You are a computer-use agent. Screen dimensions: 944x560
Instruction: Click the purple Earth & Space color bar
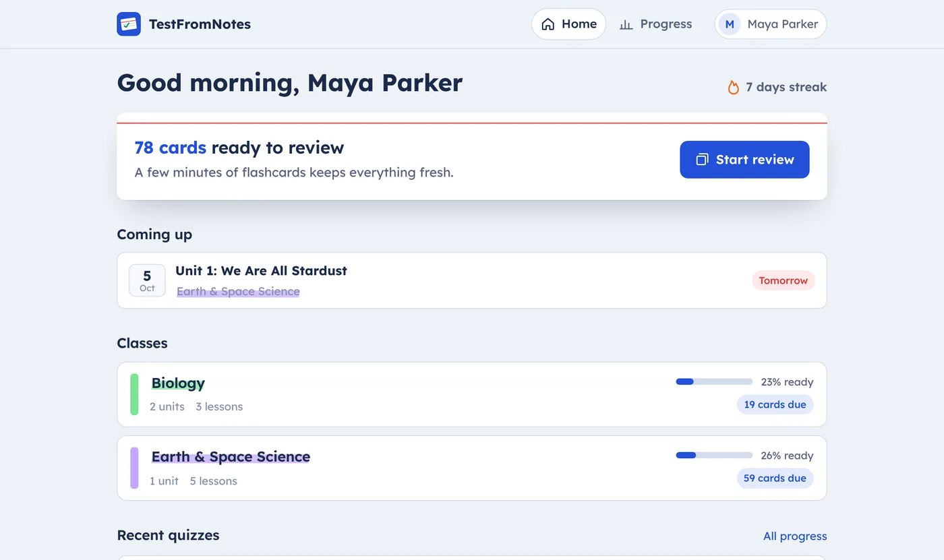click(134, 468)
